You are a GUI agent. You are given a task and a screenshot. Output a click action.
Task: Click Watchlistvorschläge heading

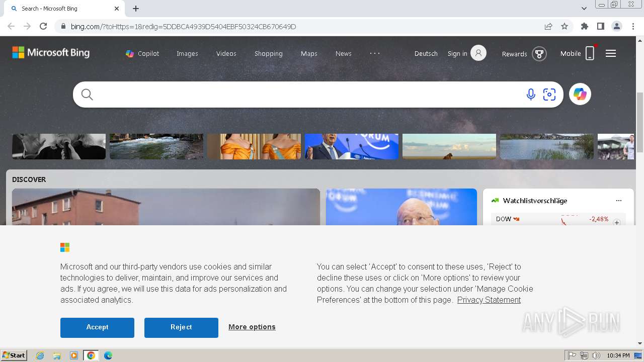(x=535, y=201)
